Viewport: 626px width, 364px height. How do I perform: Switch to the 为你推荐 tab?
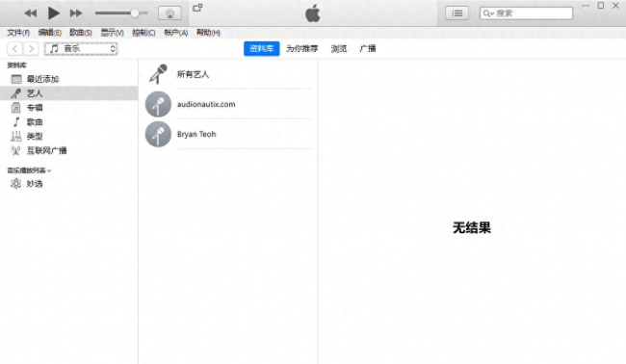coord(301,49)
